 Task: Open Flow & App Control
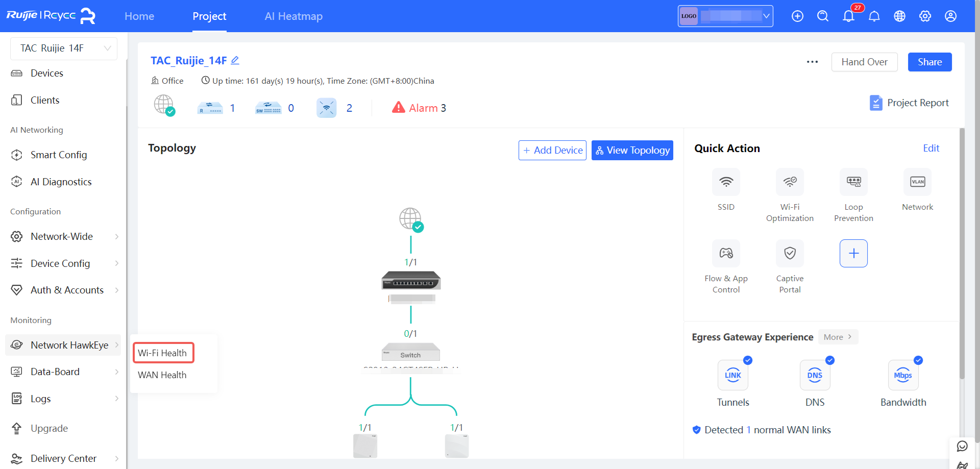(x=726, y=254)
